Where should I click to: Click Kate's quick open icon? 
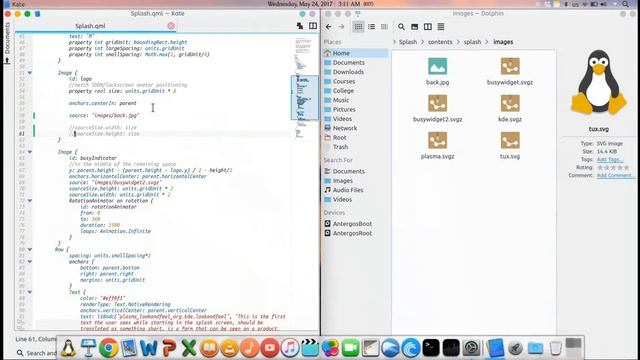(x=300, y=26)
